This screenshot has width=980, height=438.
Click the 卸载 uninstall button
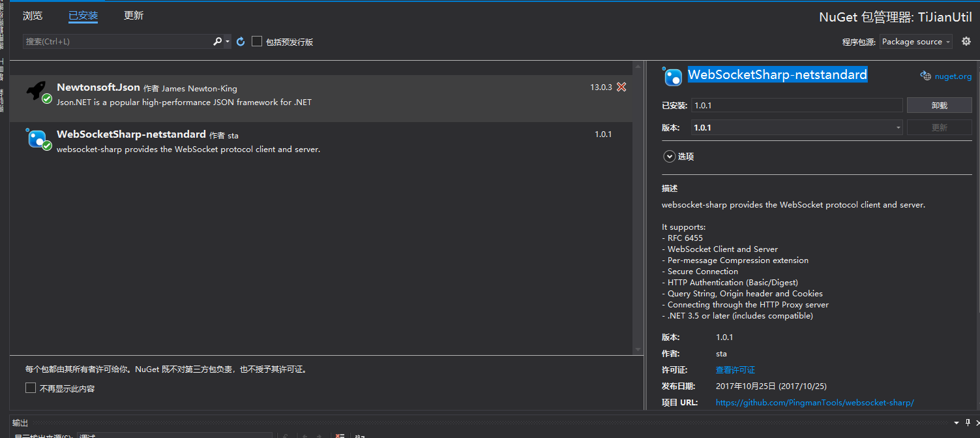pyautogui.click(x=939, y=105)
